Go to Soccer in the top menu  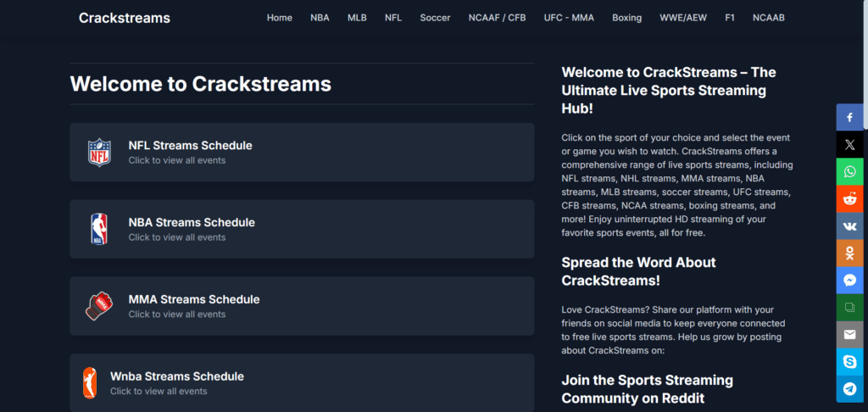click(x=435, y=18)
